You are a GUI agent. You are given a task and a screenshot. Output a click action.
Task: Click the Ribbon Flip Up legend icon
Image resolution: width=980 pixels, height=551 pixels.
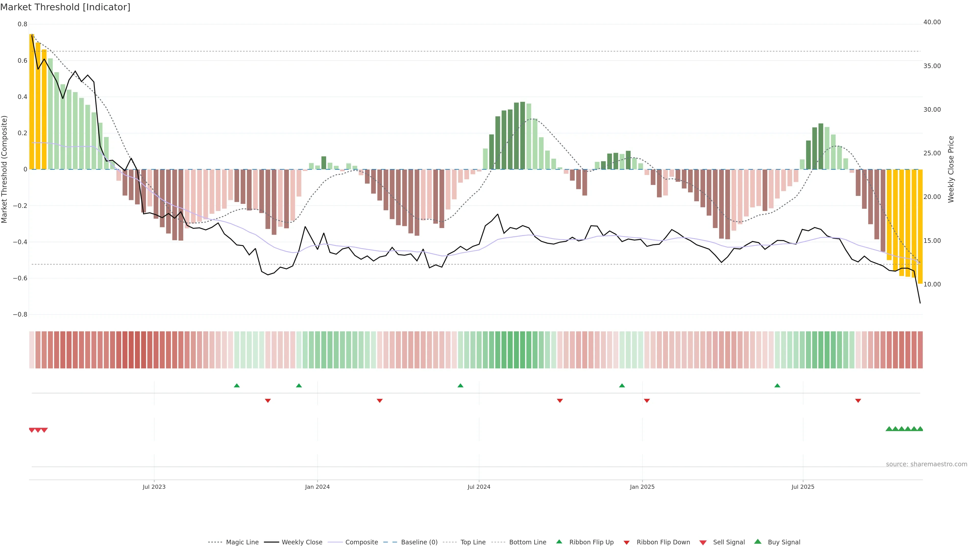click(x=559, y=542)
